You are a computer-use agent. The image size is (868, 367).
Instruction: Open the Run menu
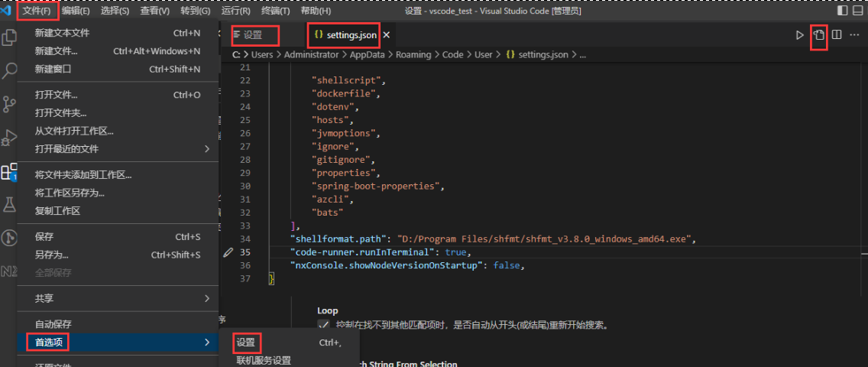point(236,11)
